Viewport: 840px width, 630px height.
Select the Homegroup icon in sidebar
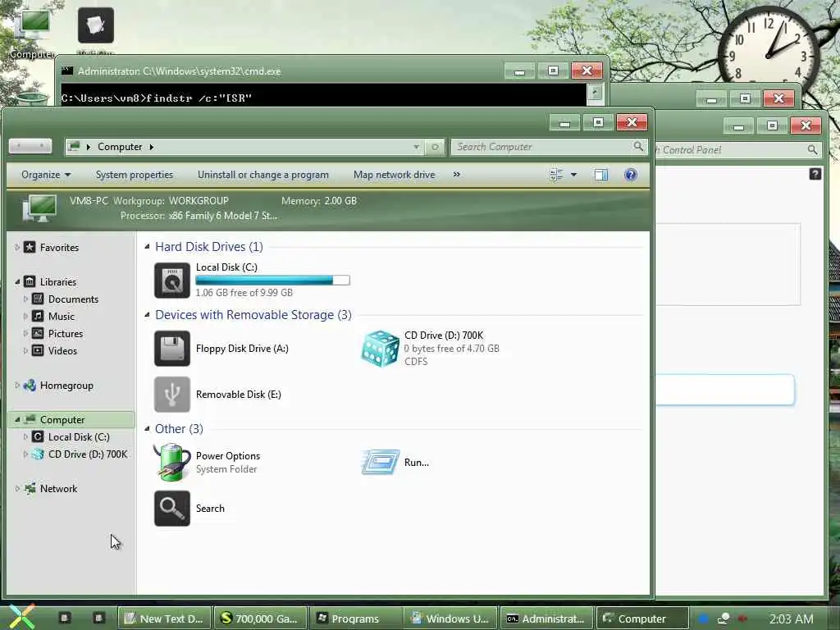click(x=30, y=386)
